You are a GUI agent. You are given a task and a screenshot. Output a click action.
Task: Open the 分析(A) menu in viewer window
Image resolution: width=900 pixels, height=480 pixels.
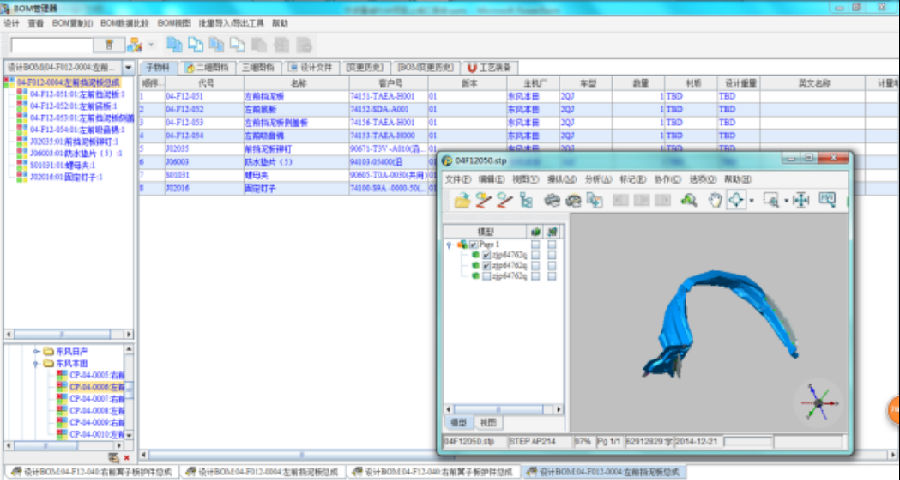[598, 180]
